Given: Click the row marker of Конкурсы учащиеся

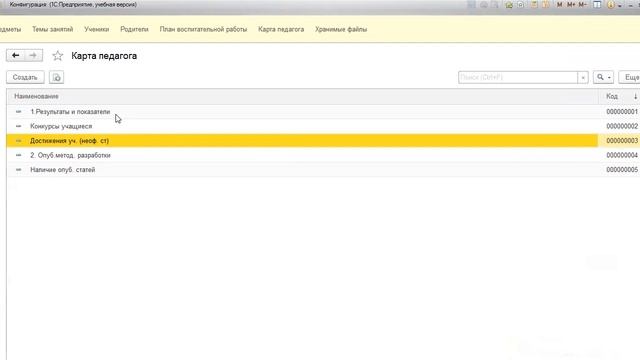Looking at the screenshot, I should 18,126.
